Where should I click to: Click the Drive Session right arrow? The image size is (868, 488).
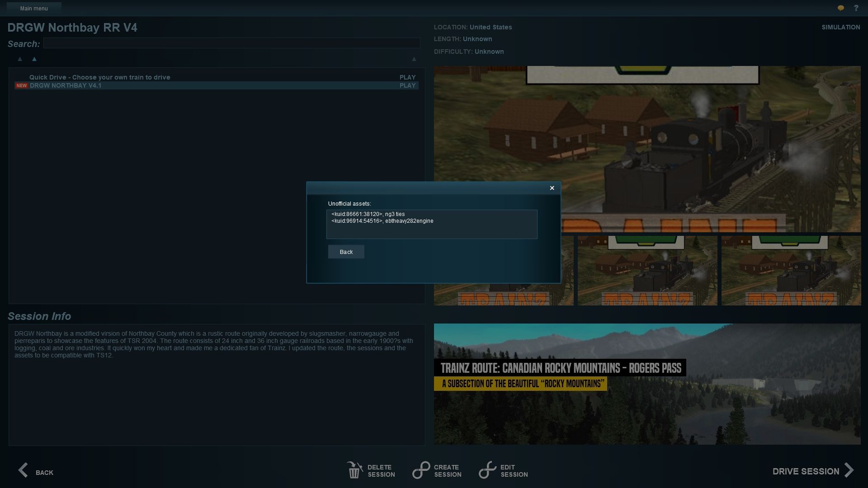tap(849, 470)
